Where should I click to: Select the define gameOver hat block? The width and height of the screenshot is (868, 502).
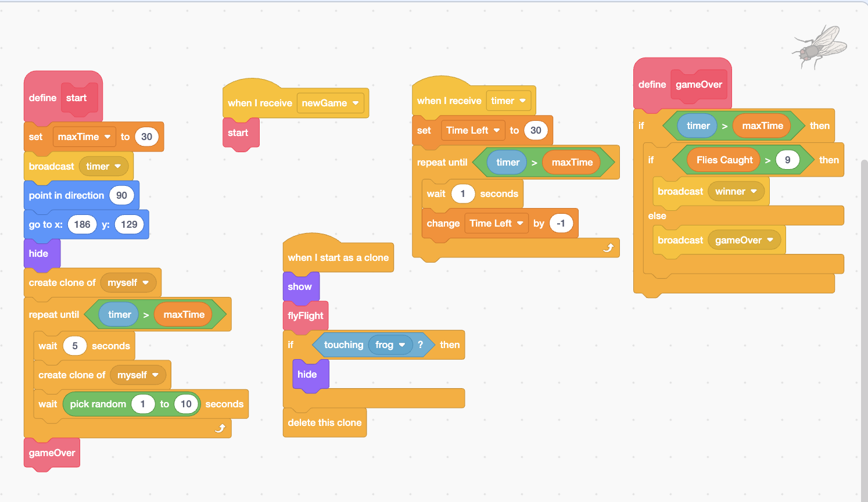(x=682, y=84)
